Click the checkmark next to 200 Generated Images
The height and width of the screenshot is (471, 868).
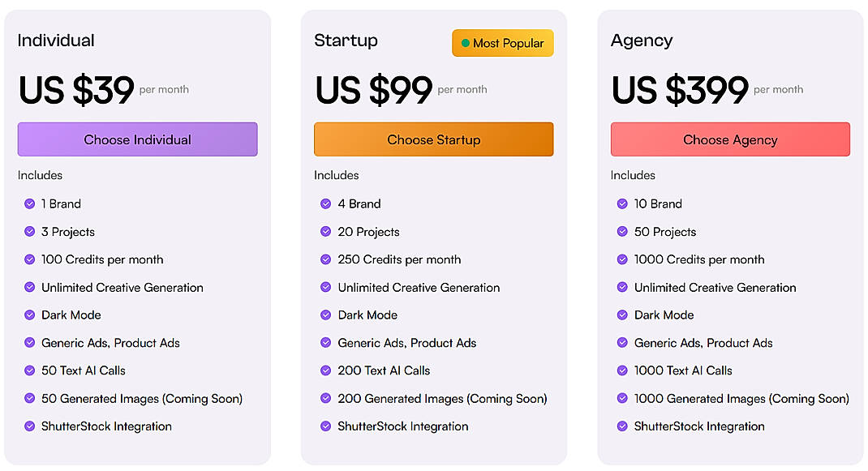coord(325,398)
